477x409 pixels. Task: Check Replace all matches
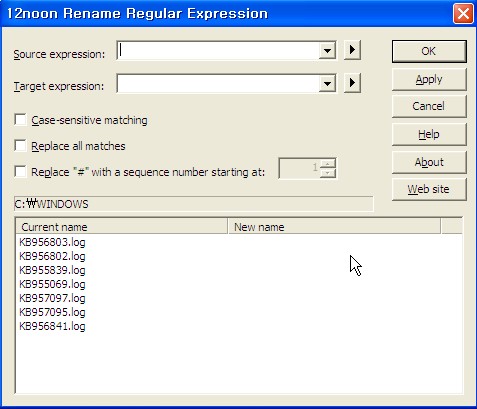coord(20,146)
